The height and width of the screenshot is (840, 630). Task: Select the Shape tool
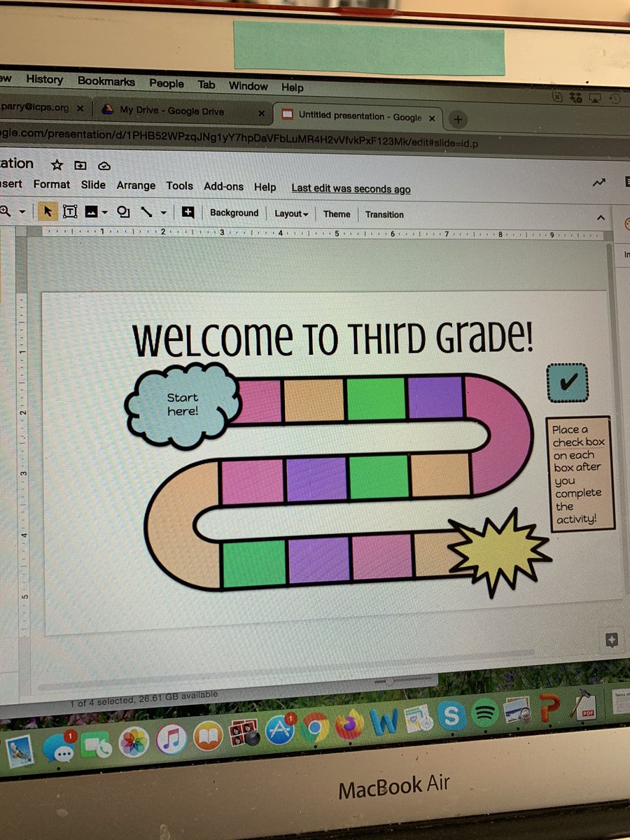pos(123,211)
